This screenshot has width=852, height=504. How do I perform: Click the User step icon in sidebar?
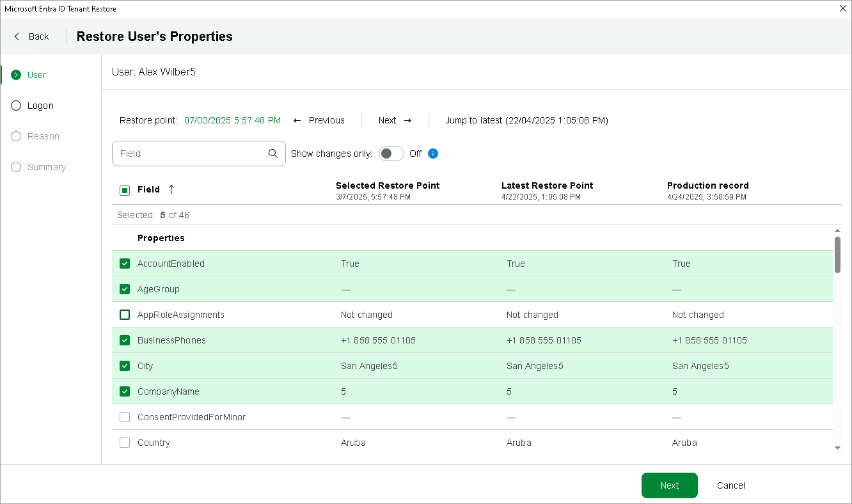click(x=16, y=75)
